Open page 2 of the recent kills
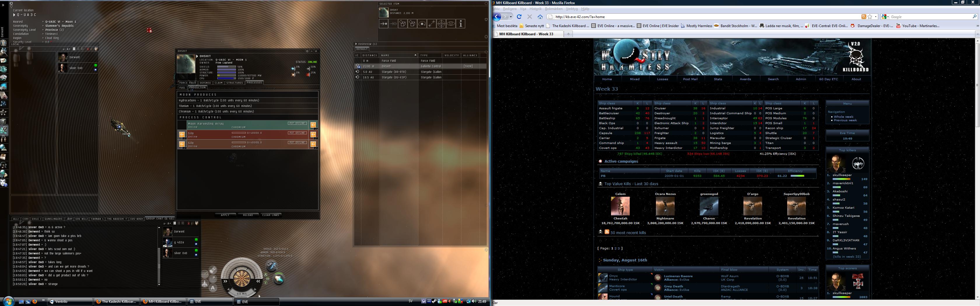The height and width of the screenshot is (306, 980). click(615, 248)
